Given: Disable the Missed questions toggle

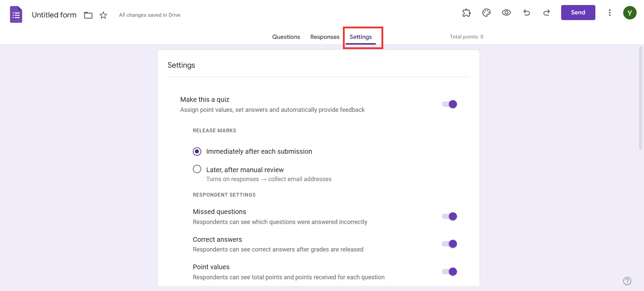Looking at the screenshot, I should 449,216.
